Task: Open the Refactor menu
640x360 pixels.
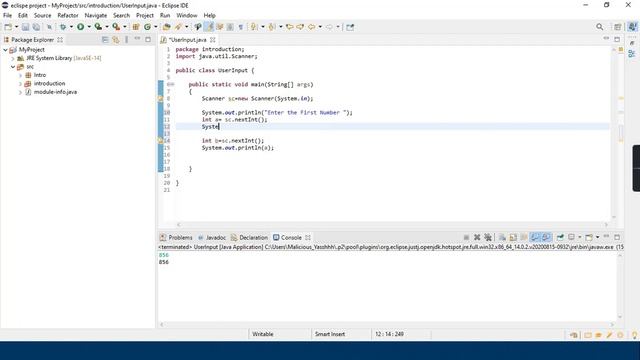Action: (x=68, y=16)
